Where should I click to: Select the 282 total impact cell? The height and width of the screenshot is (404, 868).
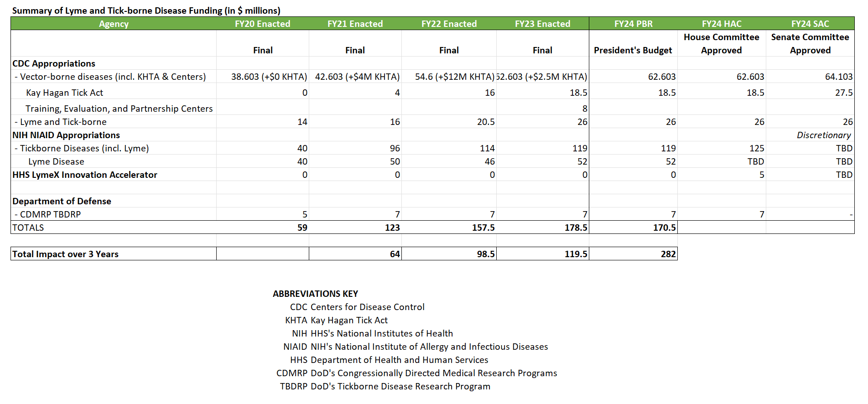(x=668, y=254)
